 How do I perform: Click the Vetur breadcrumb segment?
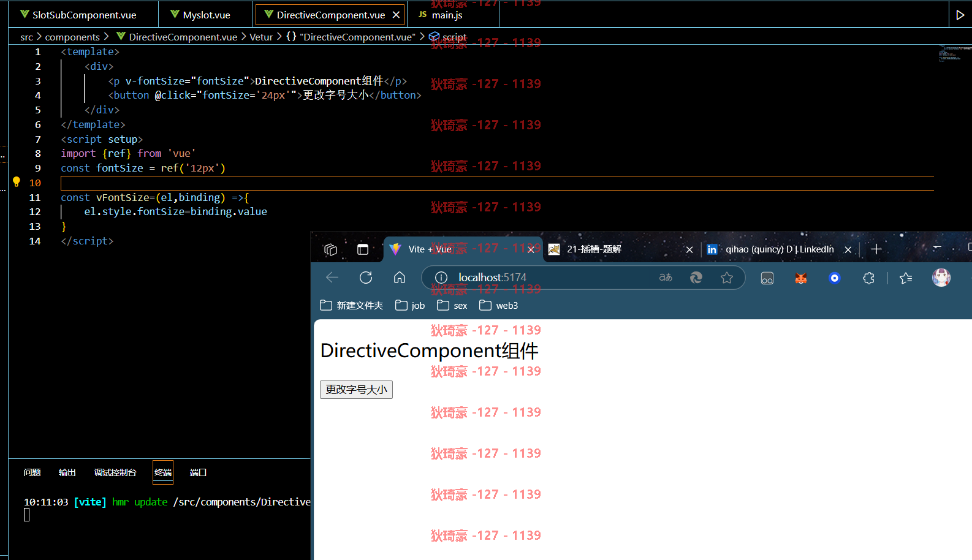[x=261, y=37]
